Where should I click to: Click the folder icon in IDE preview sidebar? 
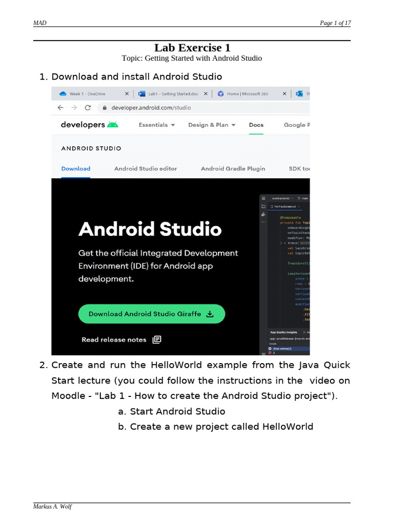coord(263,206)
